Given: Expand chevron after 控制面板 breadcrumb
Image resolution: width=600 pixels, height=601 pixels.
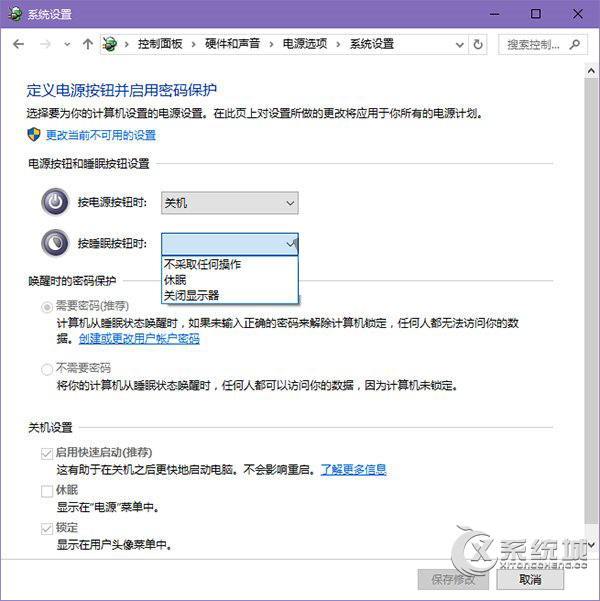Looking at the screenshot, I should (x=194, y=44).
